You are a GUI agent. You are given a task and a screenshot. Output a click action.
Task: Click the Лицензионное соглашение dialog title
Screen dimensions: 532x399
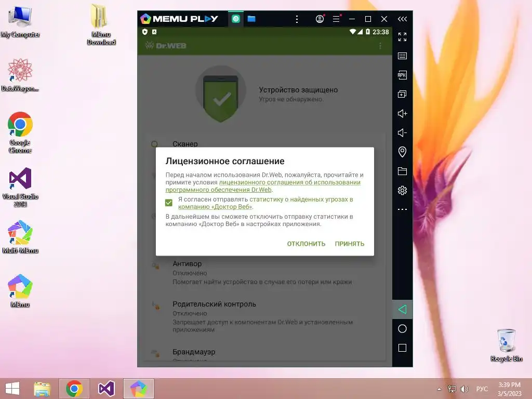click(225, 161)
